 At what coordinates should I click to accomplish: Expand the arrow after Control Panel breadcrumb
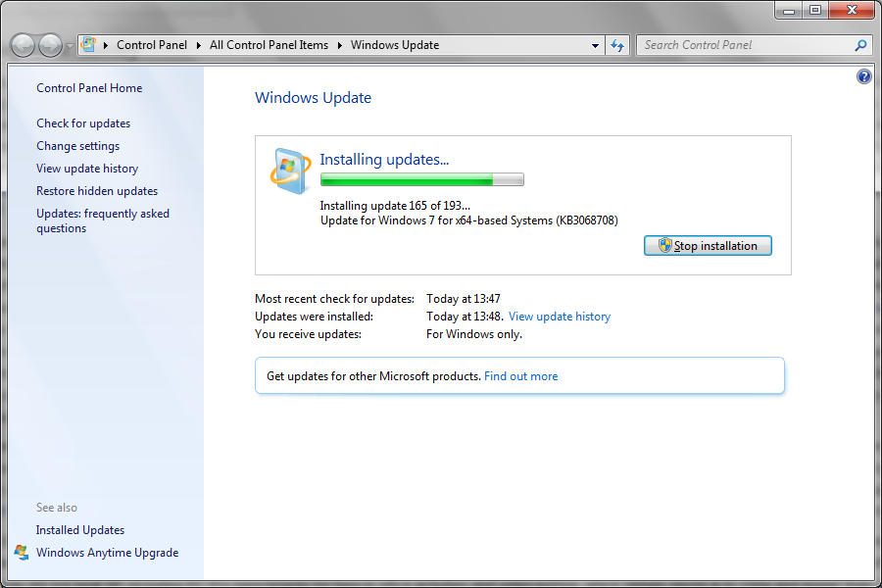[199, 45]
